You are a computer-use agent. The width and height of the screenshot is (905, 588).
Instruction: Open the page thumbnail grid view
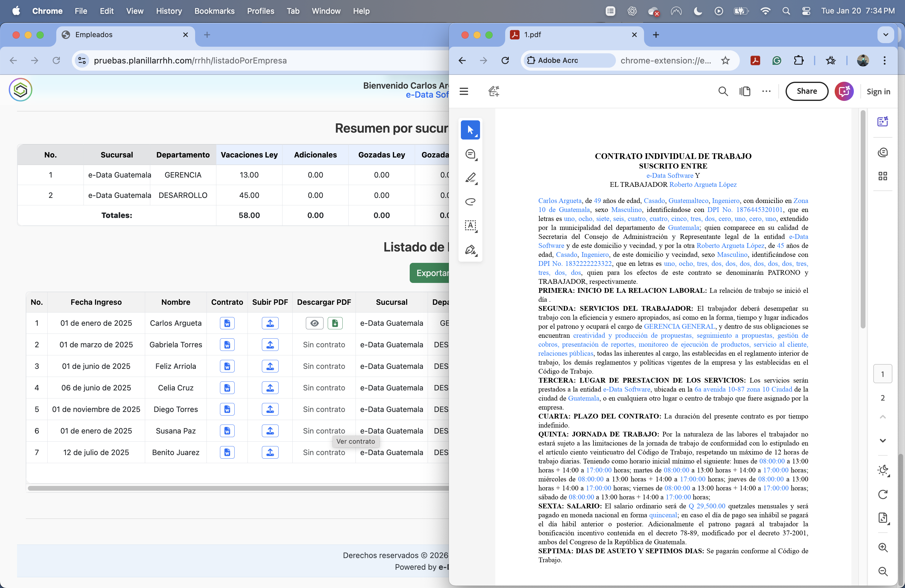click(883, 176)
